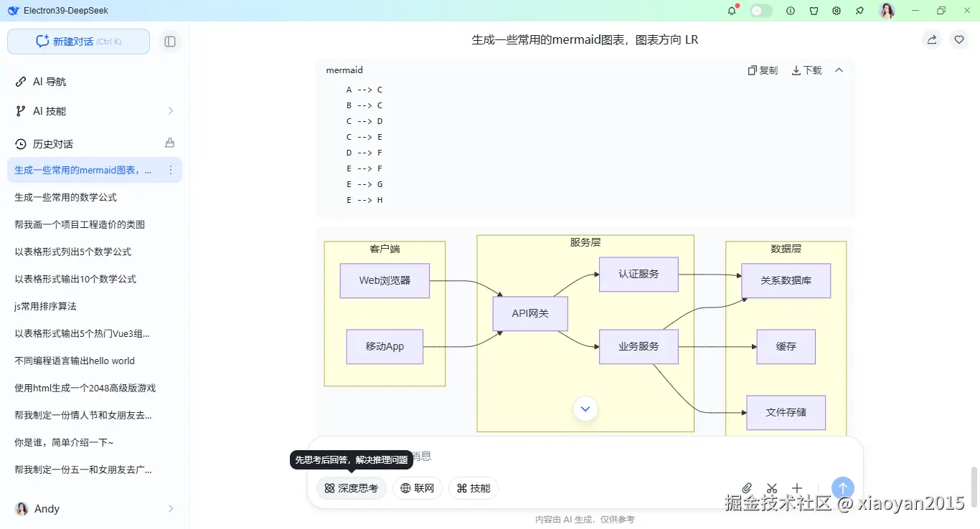Click the plus icon beside the input box
980x529 pixels.
pyautogui.click(x=797, y=487)
